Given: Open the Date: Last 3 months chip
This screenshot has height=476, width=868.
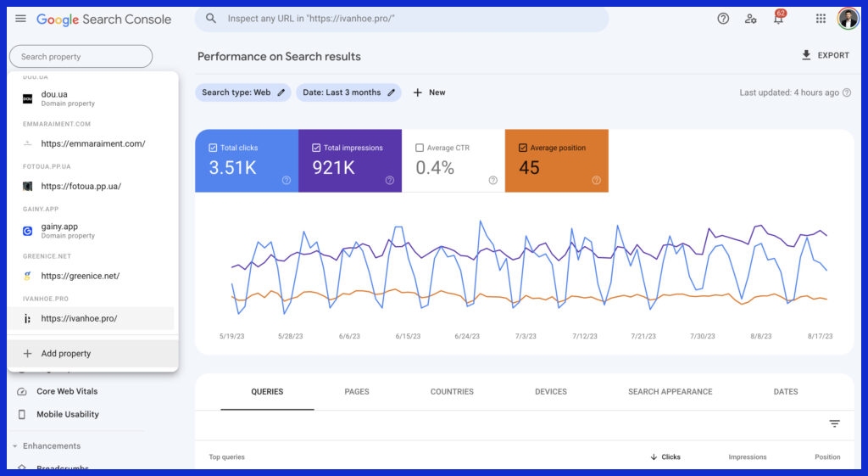Looking at the screenshot, I should (x=348, y=92).
